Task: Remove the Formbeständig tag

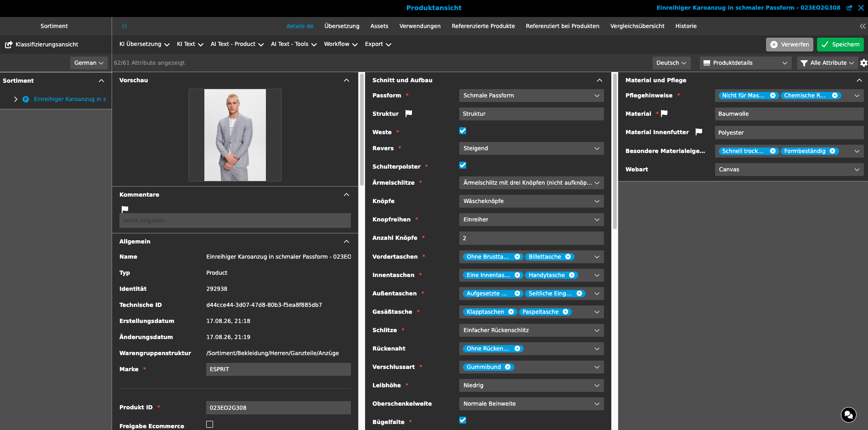Action: [x=832, y=151]
